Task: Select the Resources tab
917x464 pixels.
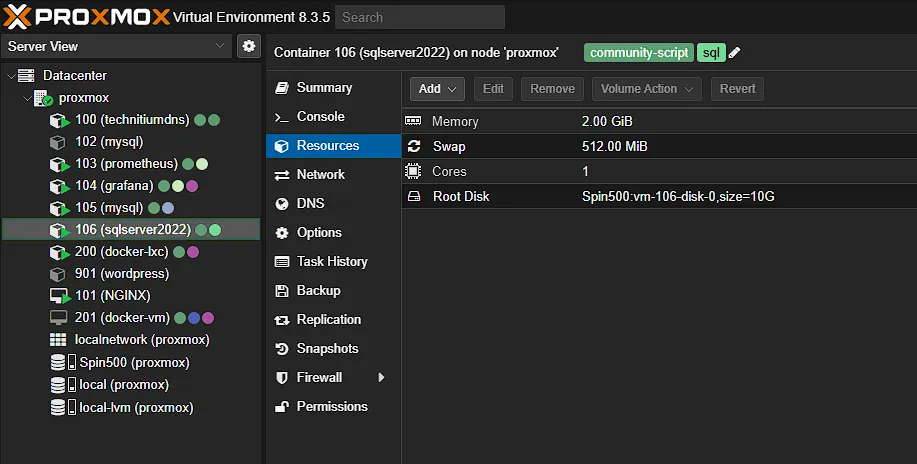Action: pos(333,146)
